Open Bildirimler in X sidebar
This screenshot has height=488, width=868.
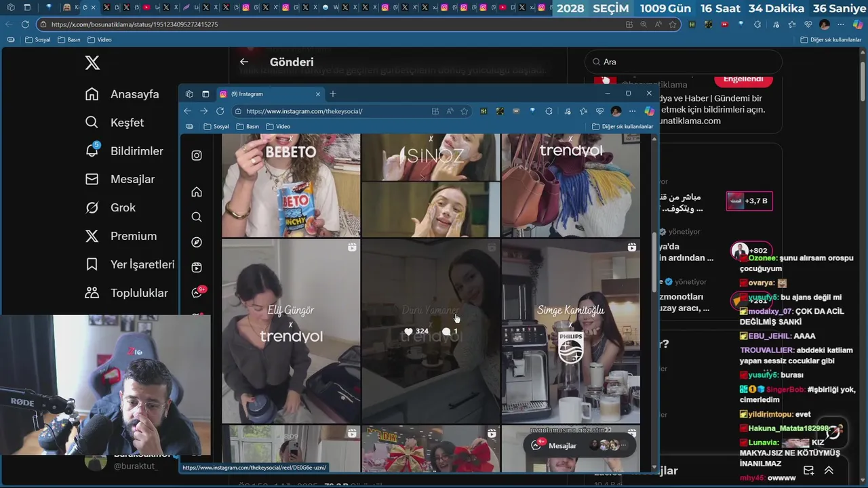tap(124, 151)
